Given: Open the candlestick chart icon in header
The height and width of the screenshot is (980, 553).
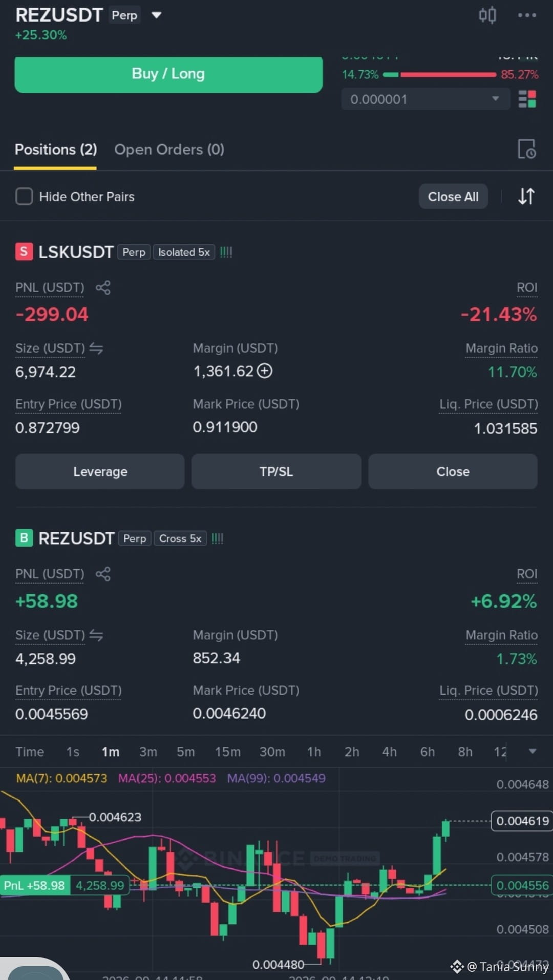Looking at the screenshot, I should tap(487, 15).
